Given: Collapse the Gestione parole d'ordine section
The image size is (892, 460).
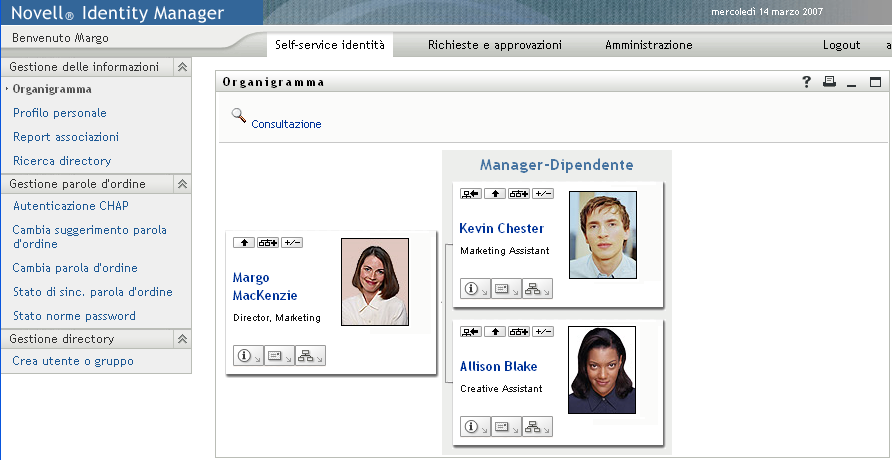Looking at the screenshot, I should 182,184.
